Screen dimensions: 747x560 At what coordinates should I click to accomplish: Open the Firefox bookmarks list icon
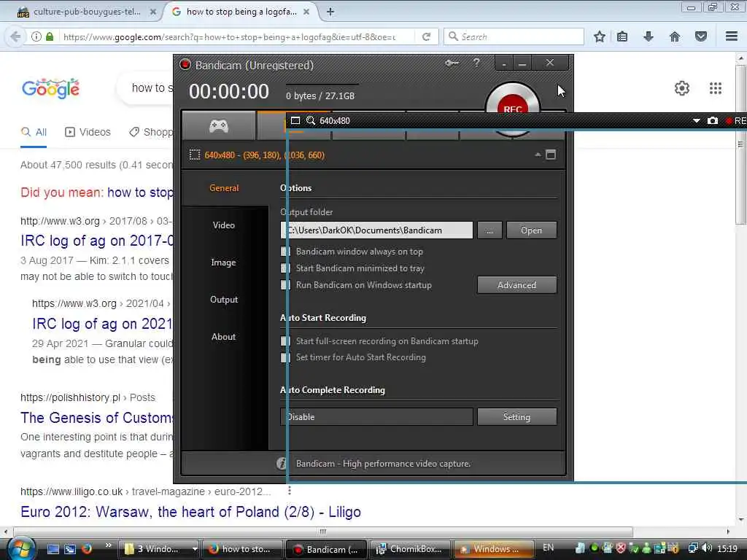(x=622, y=36)
